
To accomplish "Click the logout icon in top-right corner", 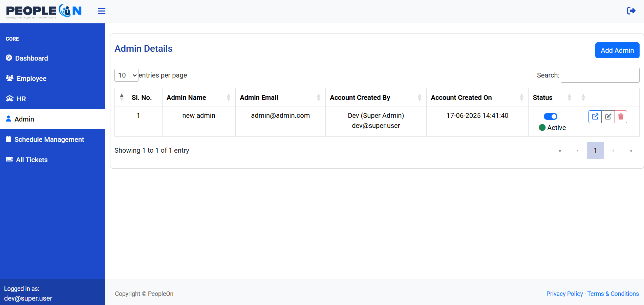I will coord(631,11).
